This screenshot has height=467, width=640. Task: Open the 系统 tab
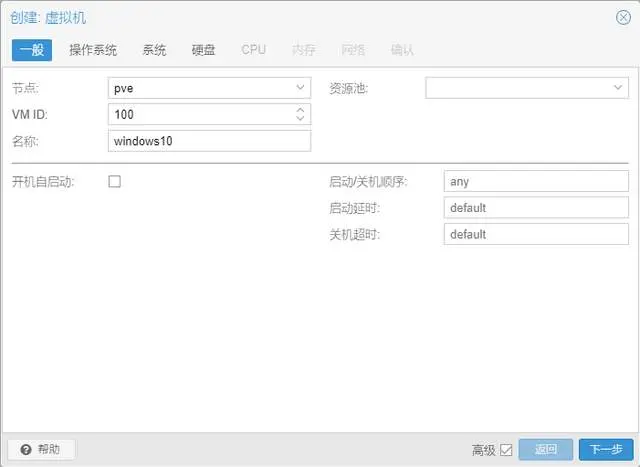tap(154, 50)
